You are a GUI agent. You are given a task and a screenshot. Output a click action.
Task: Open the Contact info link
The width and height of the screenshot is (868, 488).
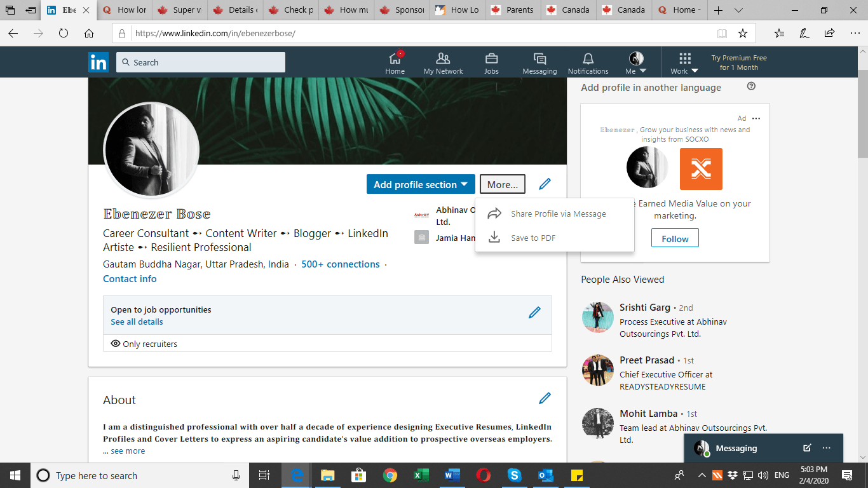click(x=130, y=278)
